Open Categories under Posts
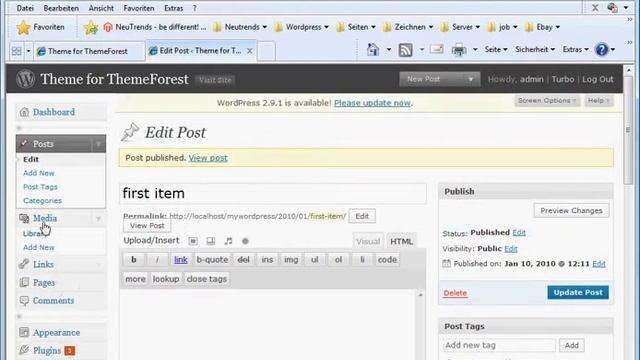The image size is (640, 360). coord(42,200)
